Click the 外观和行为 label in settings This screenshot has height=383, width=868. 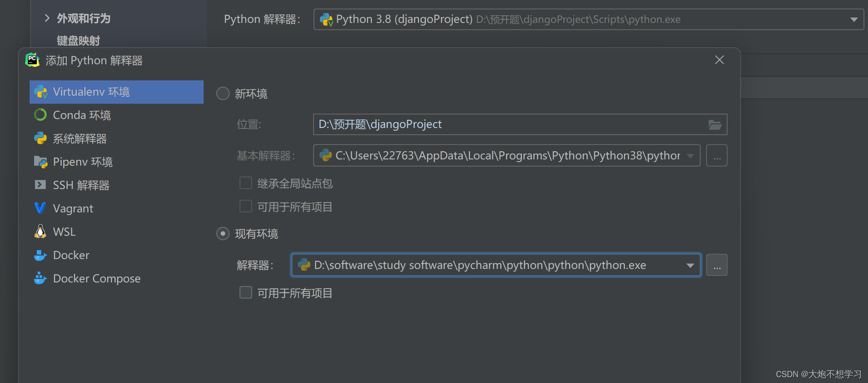tap(84, 18)
